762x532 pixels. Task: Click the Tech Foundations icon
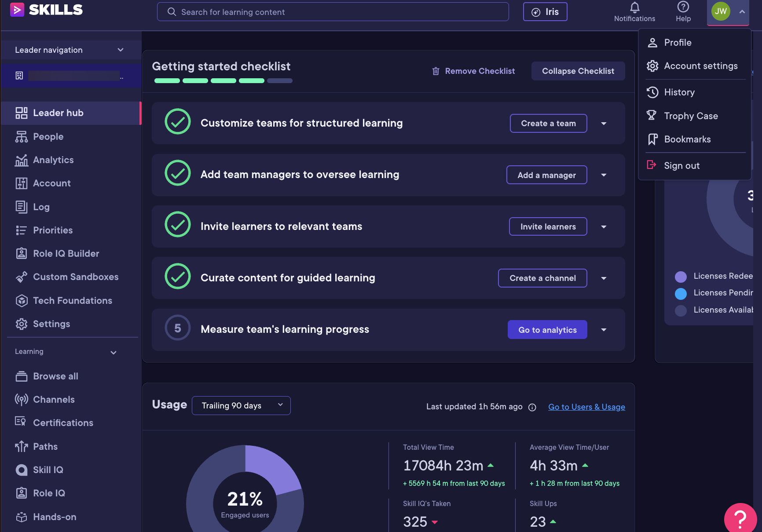click(x=21, y=301)
